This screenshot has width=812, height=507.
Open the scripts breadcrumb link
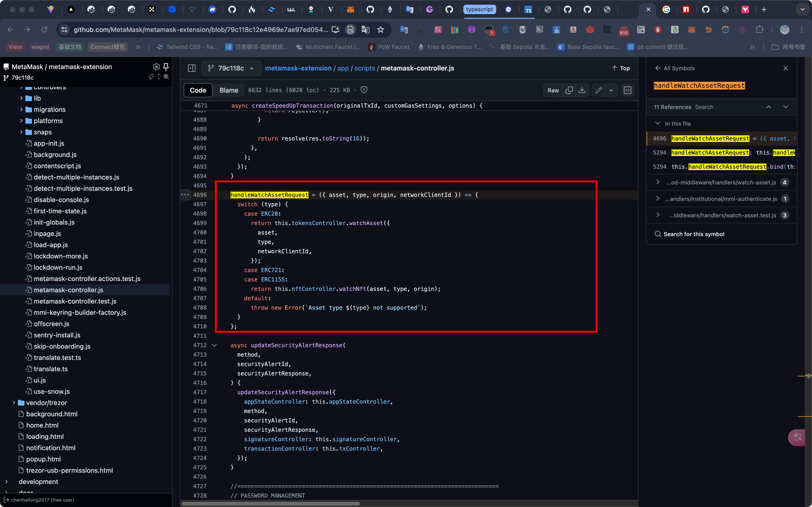click(x=364, y=68)
